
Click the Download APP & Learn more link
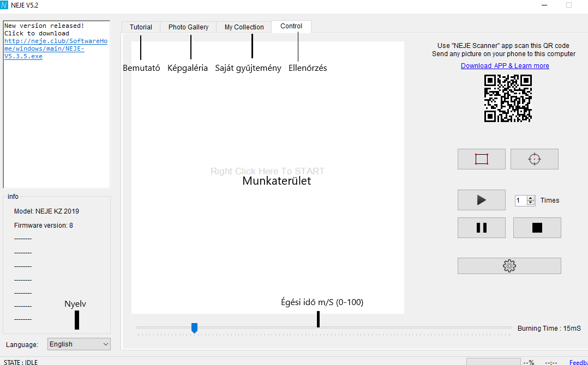(x=505, y=66)
